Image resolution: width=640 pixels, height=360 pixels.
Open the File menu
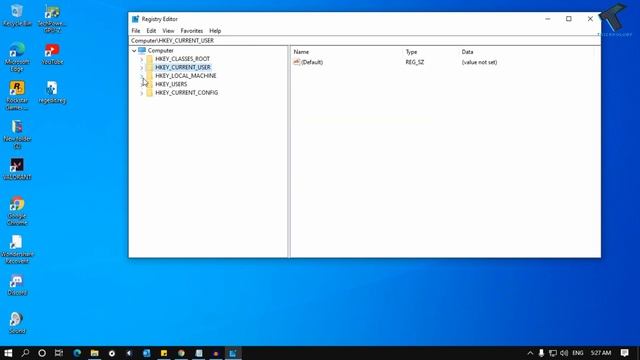[136, 31]
